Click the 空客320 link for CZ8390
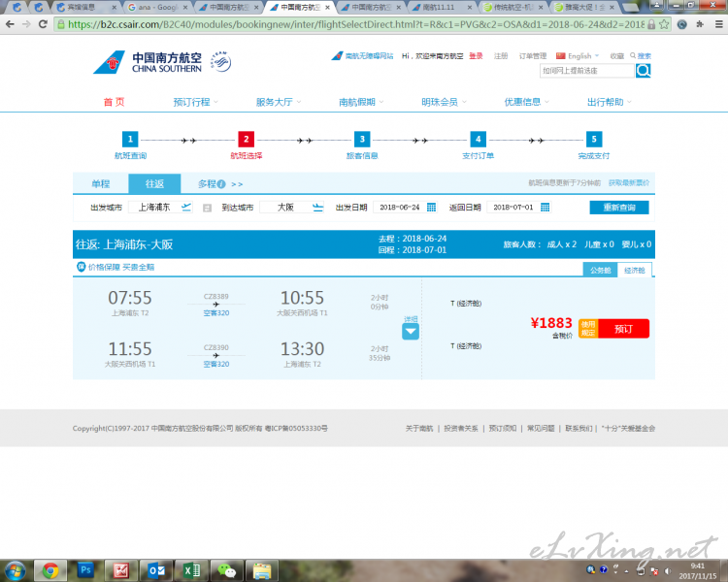Screen dimensions: 728x582 pos(216,364)
